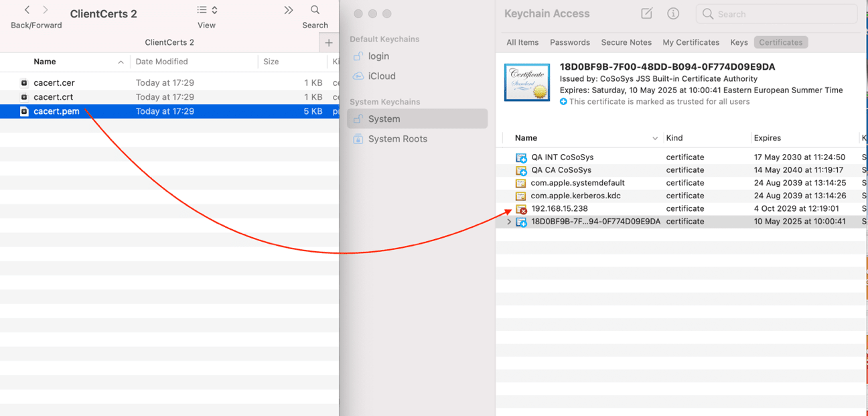Select QA CA CoSoSys certificate name
Viewport: 868px width, 416px height.
click(x=561, y=170)
